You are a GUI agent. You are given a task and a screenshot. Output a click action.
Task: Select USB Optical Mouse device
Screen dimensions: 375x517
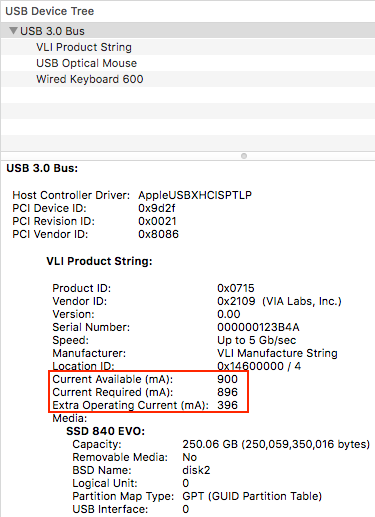tap(188, 63)
